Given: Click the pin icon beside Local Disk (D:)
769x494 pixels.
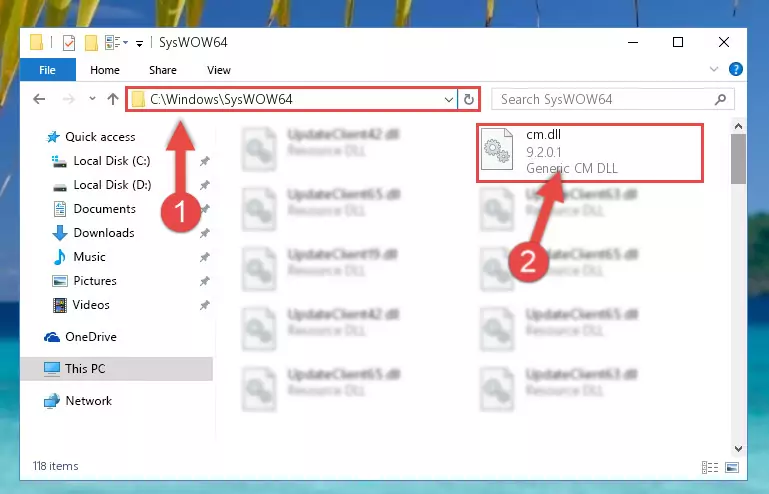Looking at the screenshot, I should pos(205,185).
